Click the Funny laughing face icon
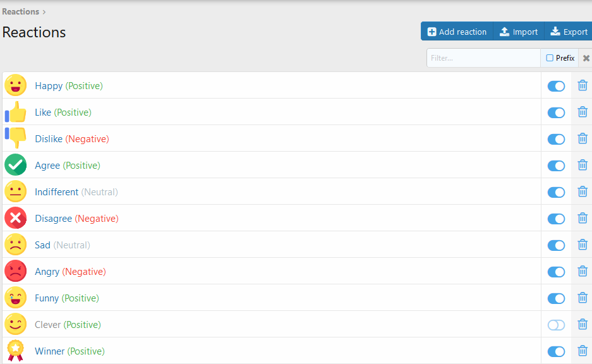 [16, 298]
